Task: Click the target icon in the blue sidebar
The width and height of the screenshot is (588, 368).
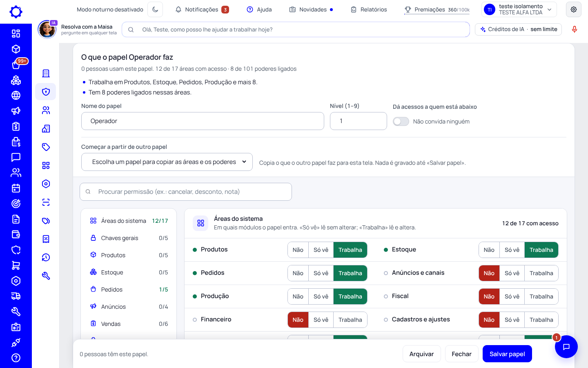Action: (x=16, y=204)
